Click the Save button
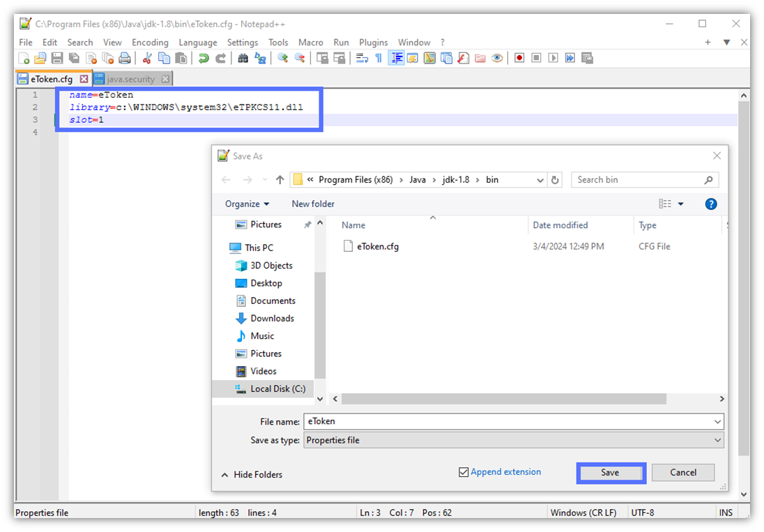 pyautogui.click(x=611, y=473)
